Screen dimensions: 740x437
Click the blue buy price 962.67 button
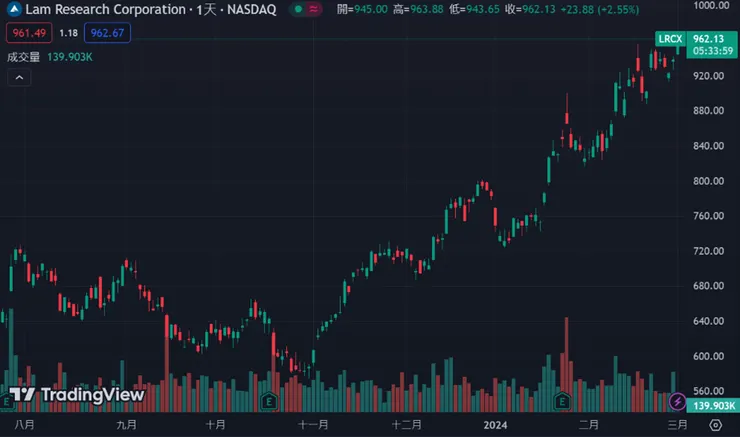click(107, 33)
